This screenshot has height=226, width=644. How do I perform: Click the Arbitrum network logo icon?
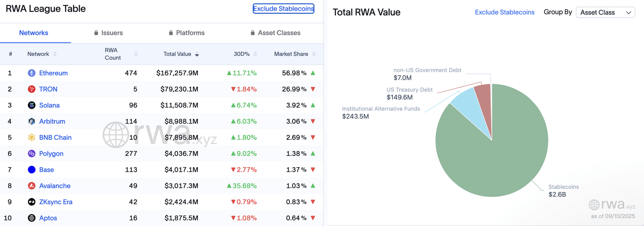click(x=31, y=121)
